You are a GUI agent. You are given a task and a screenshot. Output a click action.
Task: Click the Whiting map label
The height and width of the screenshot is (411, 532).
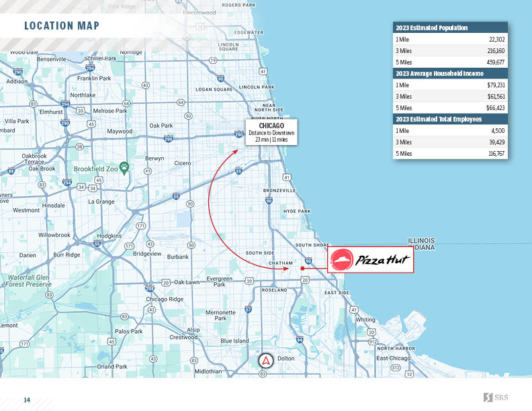(x=365, y=320)
